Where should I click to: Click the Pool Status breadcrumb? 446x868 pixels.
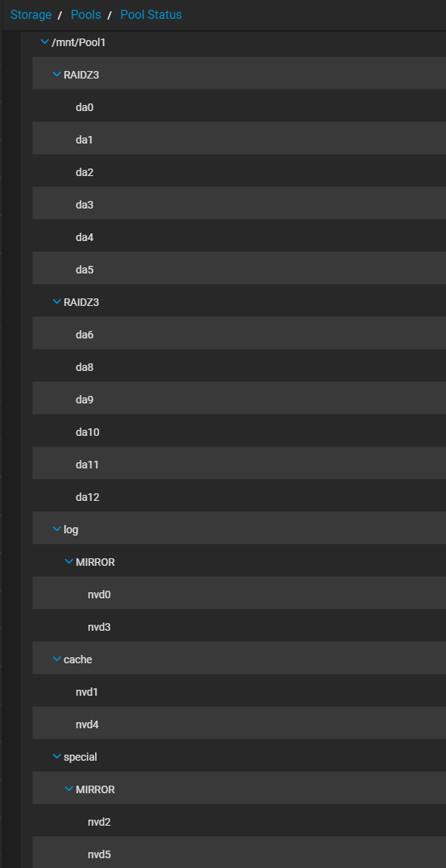coord(151,15)
